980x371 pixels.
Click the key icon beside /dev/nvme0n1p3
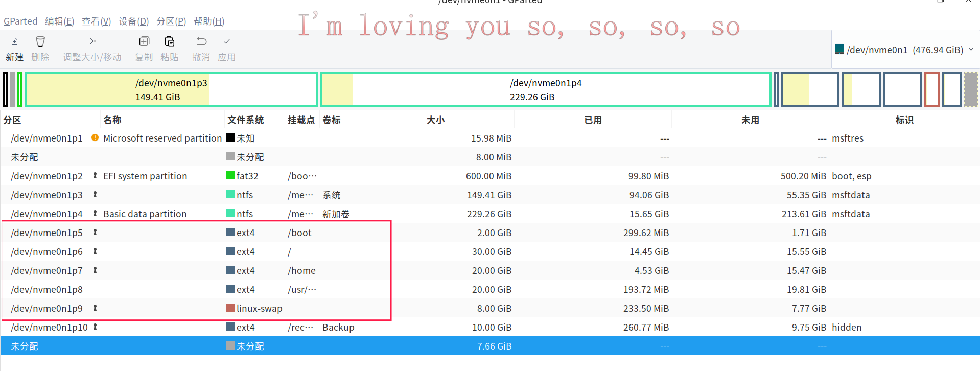point(95,195)
